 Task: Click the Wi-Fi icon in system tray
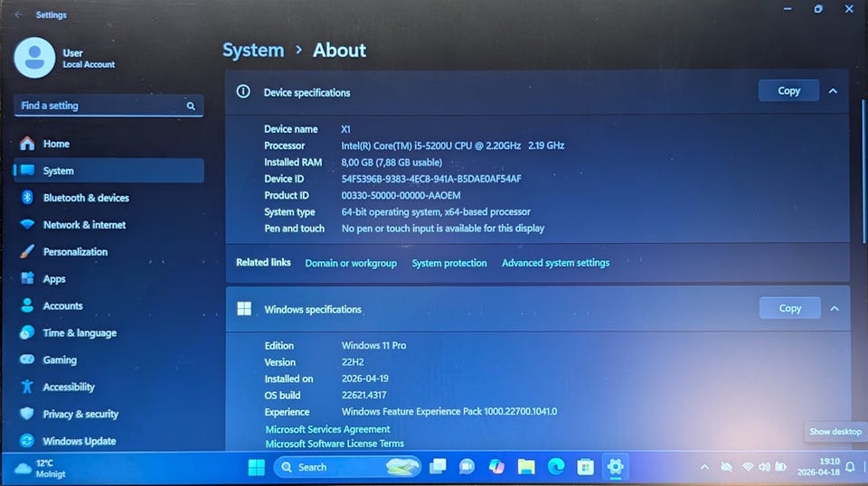pyautogui.click(x=748, y=467)
